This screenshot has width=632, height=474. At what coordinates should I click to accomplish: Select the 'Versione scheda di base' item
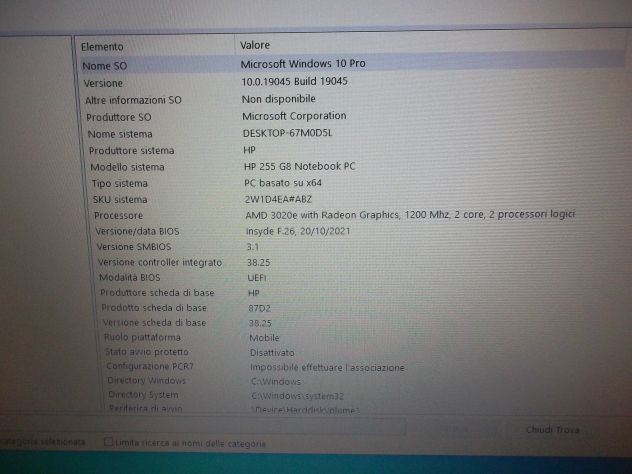pyautogui.click(x=154, y=322)
